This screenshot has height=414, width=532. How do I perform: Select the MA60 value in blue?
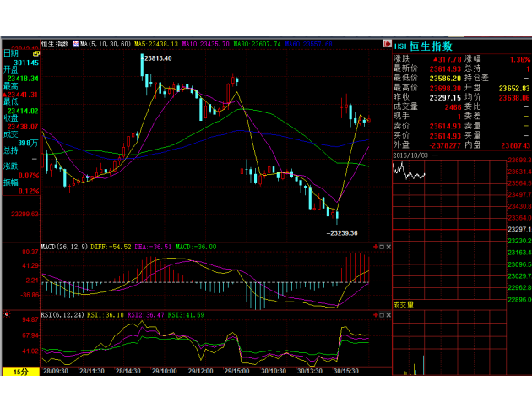[x=309, y=44]
